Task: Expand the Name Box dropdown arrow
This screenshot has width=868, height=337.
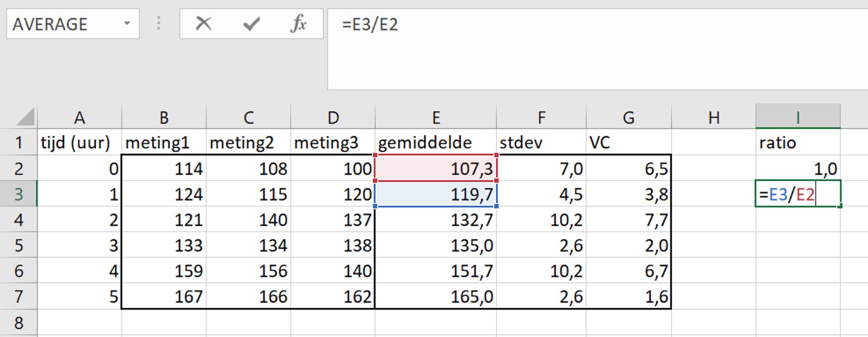Action: point(127,24)
